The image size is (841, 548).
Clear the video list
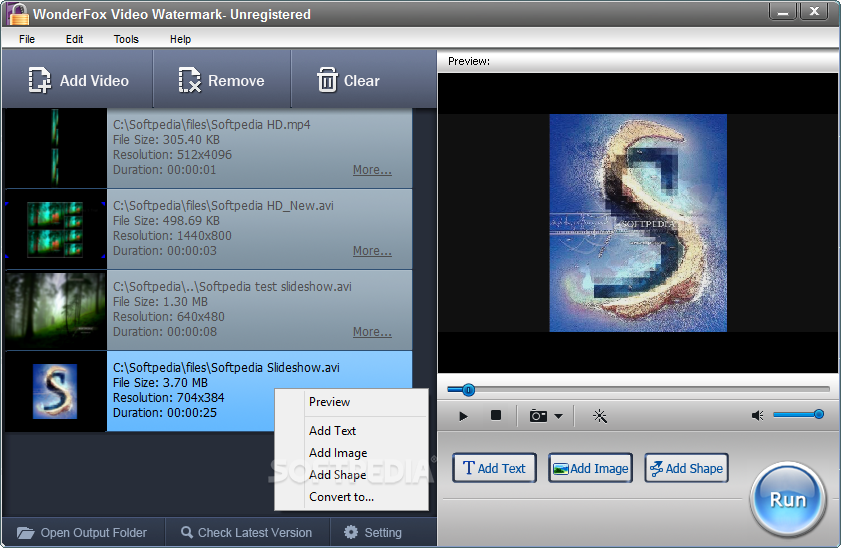coord(349,80)
